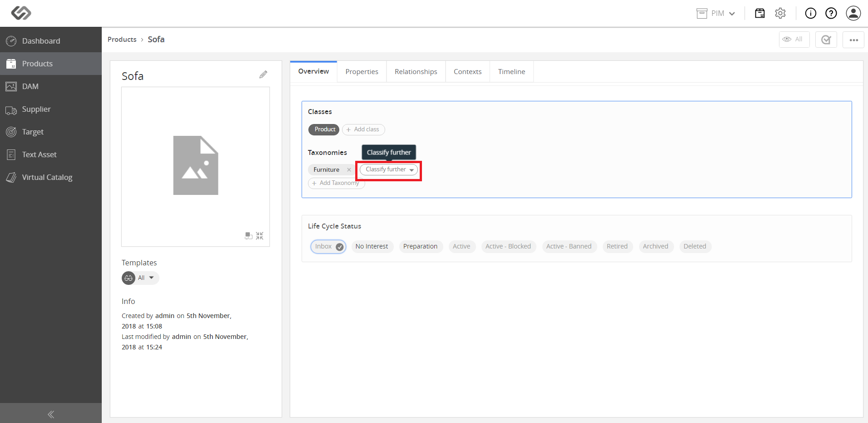Click the Taxonomies label
868x423 pixels.
pyautogui.click(x=327, y=153)
